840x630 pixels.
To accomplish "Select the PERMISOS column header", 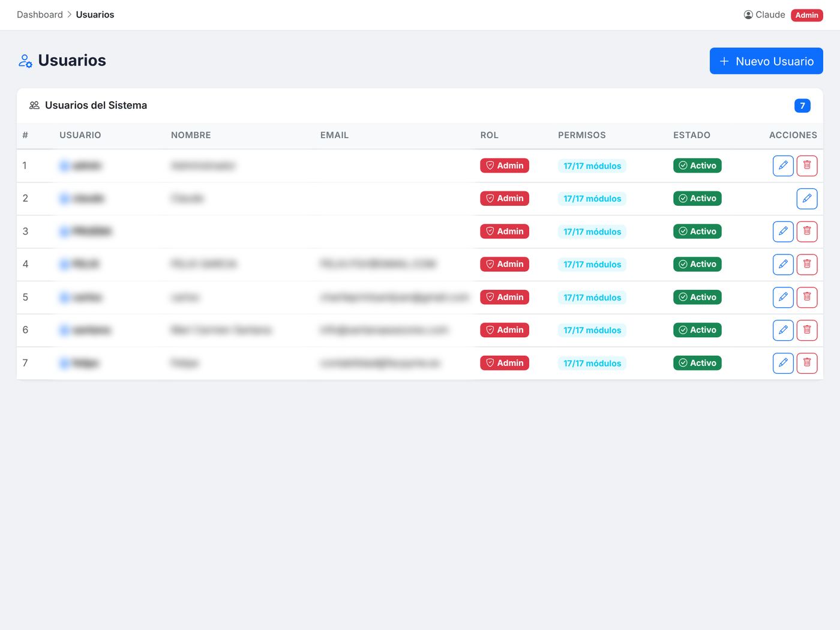I will point(582,135).
